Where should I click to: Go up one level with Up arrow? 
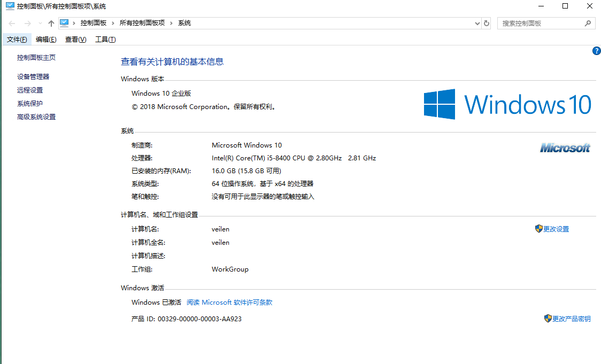[x=51, y=24]
